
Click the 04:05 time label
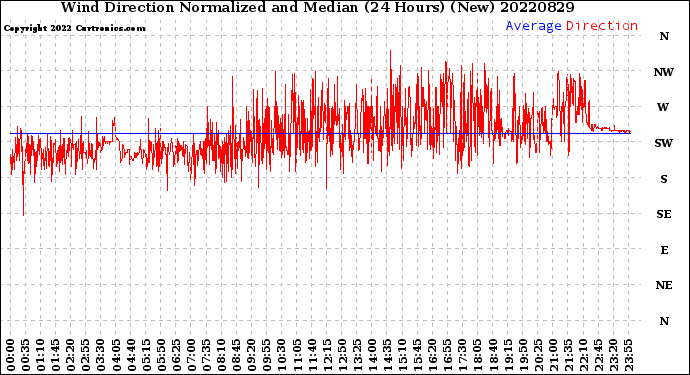tap(116, 355)
